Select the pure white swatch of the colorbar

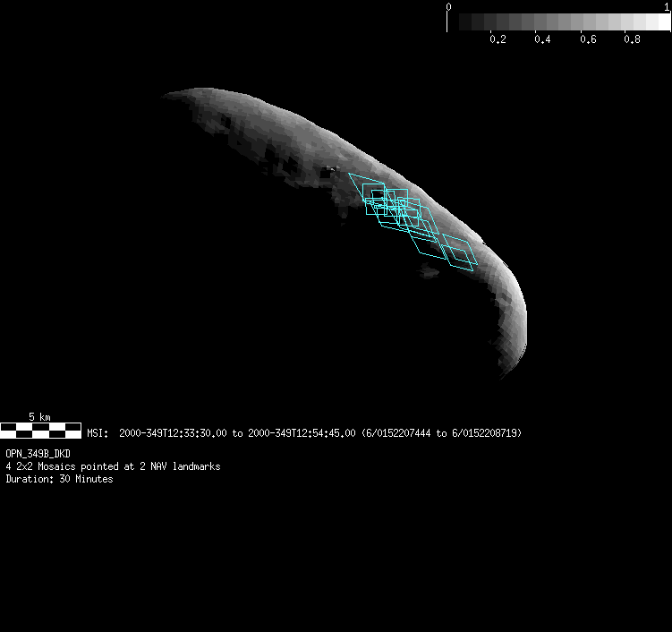pyautogui.click(x=659, y=22)
